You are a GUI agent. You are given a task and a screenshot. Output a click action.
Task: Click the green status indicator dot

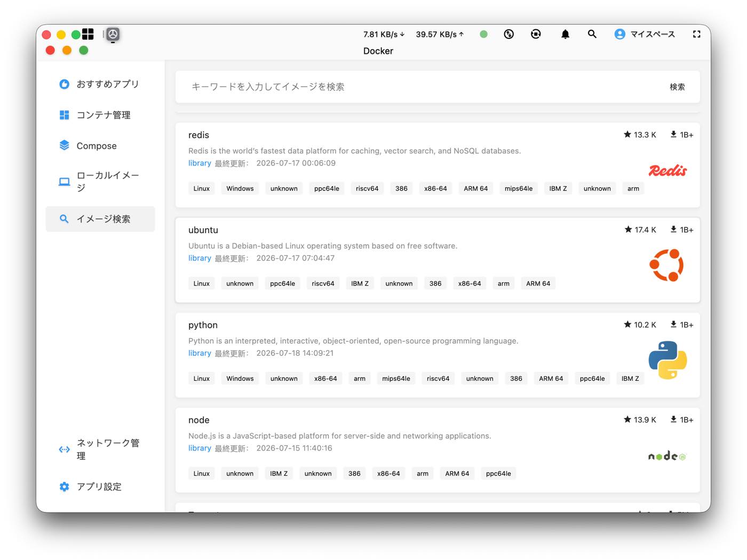483,34
